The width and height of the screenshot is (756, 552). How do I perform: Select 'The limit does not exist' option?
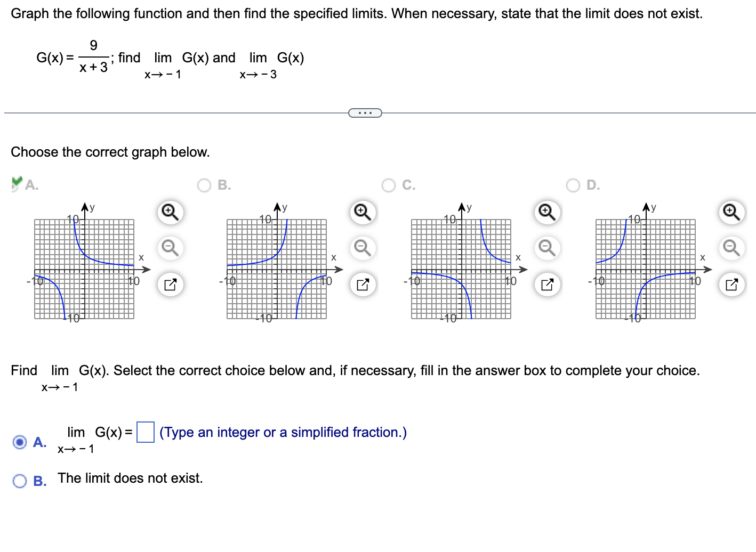point(20,480)
